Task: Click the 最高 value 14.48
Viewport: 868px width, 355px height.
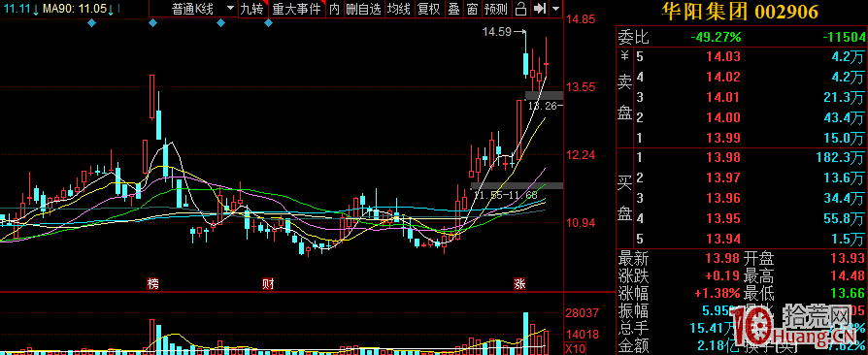Action: pyautogui.click(x=847, y=275)
